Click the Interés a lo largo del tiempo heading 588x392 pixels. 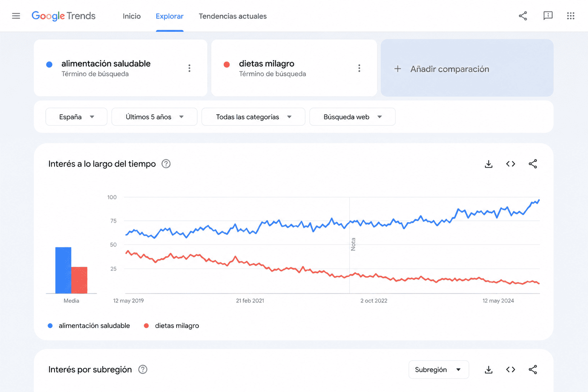(x=102, y=164)
